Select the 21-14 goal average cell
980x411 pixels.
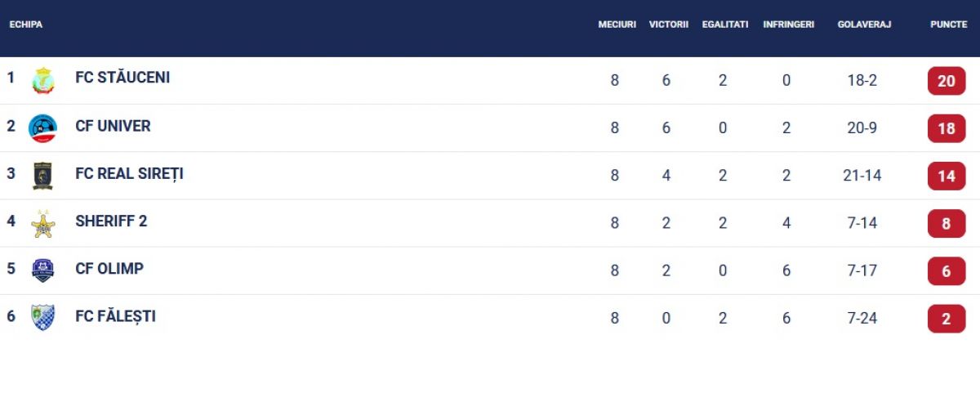[x=862, y=176]
